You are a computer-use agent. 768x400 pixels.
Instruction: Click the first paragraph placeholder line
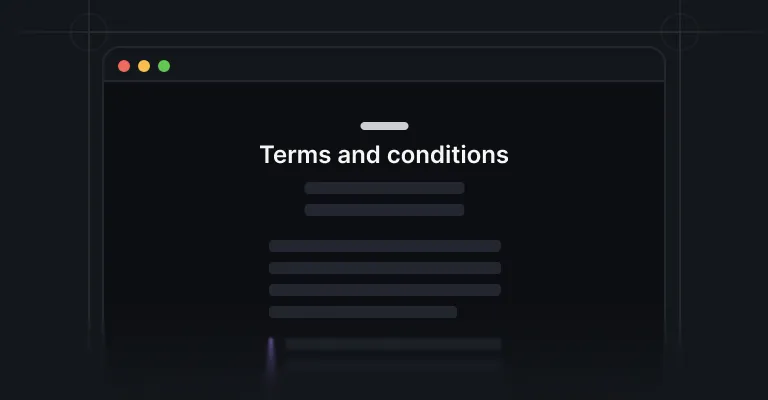tap(385, 246)
